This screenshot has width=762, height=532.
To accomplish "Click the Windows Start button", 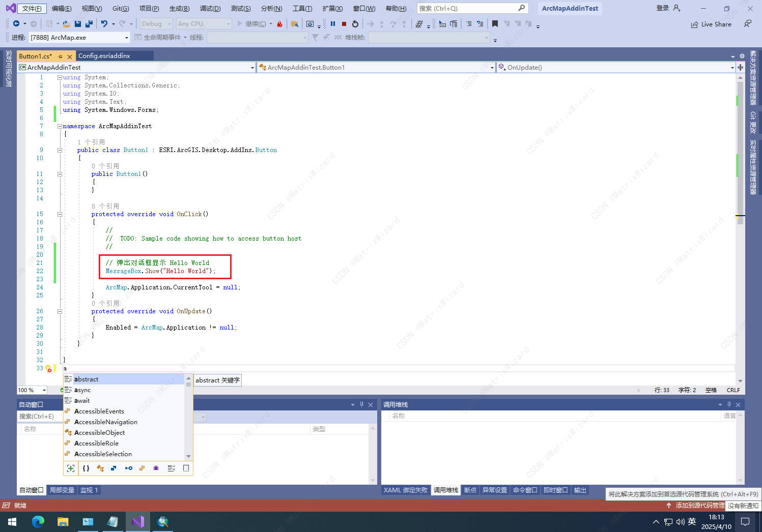I will (12, 522).
